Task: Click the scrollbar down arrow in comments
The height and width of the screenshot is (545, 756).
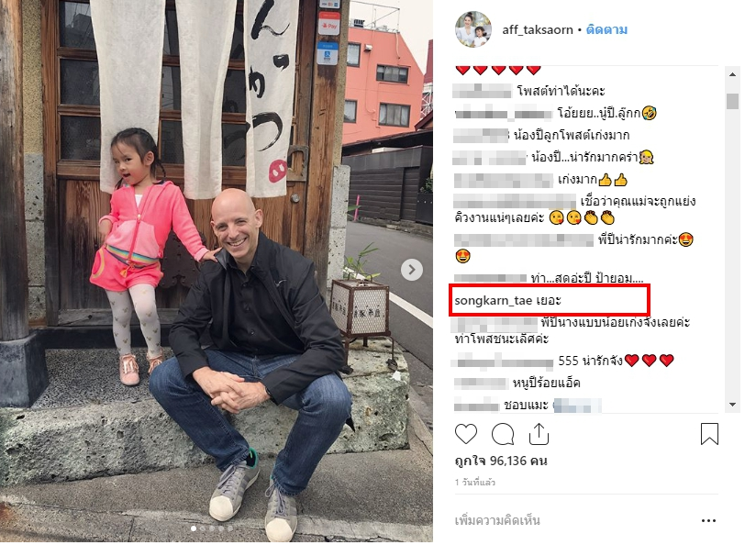Action: [x=732, y=405]
